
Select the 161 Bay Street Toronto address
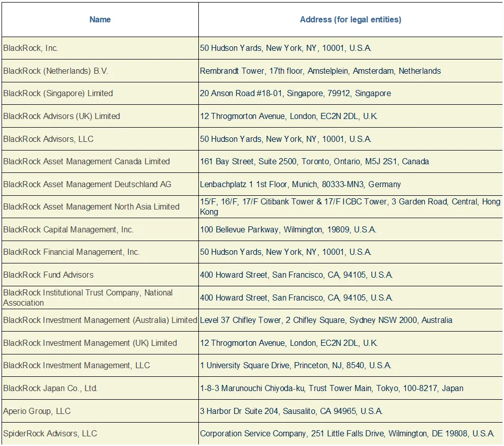[350, 162]
